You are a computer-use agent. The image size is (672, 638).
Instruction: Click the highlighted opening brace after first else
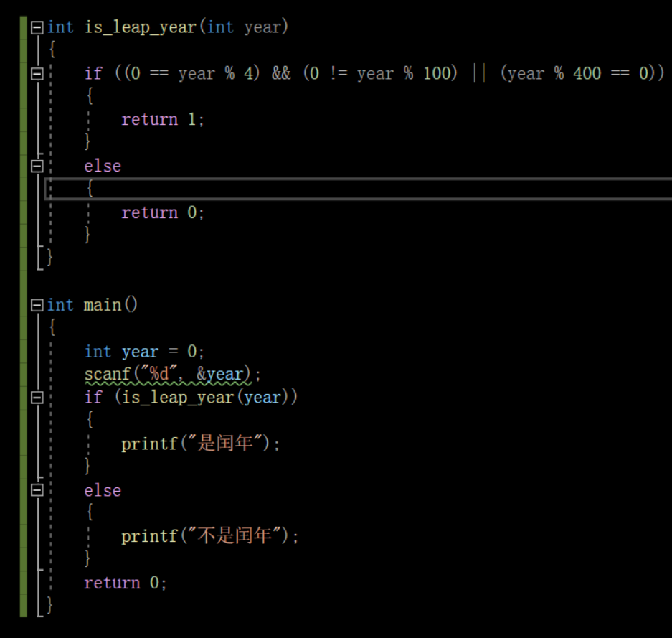click(x=90, y=189)
